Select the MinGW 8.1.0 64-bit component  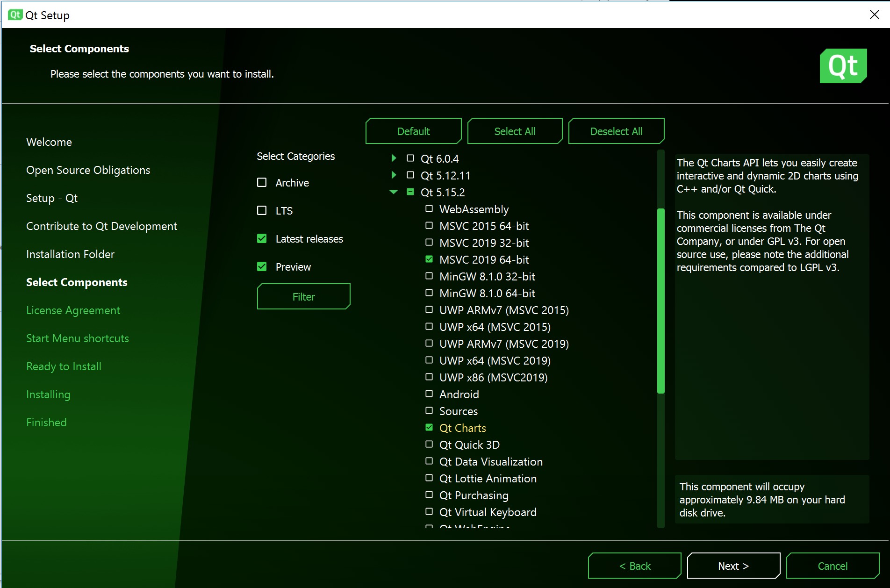pyautogui.click(x=429, y=293)
